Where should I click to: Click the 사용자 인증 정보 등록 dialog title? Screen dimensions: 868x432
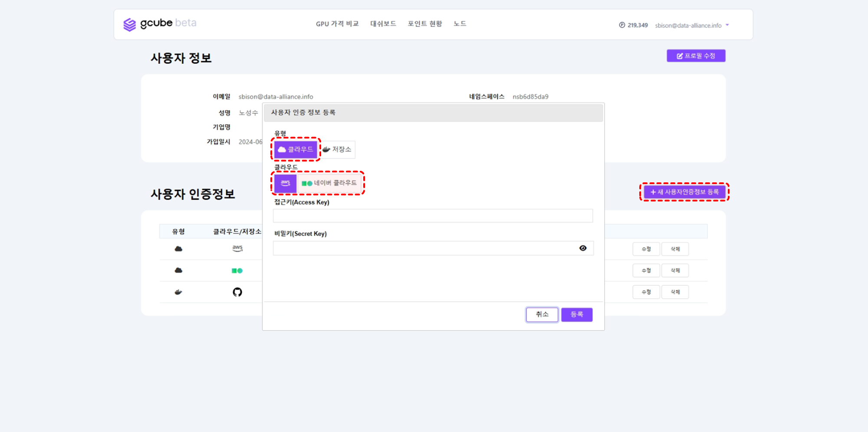(303, 112)
